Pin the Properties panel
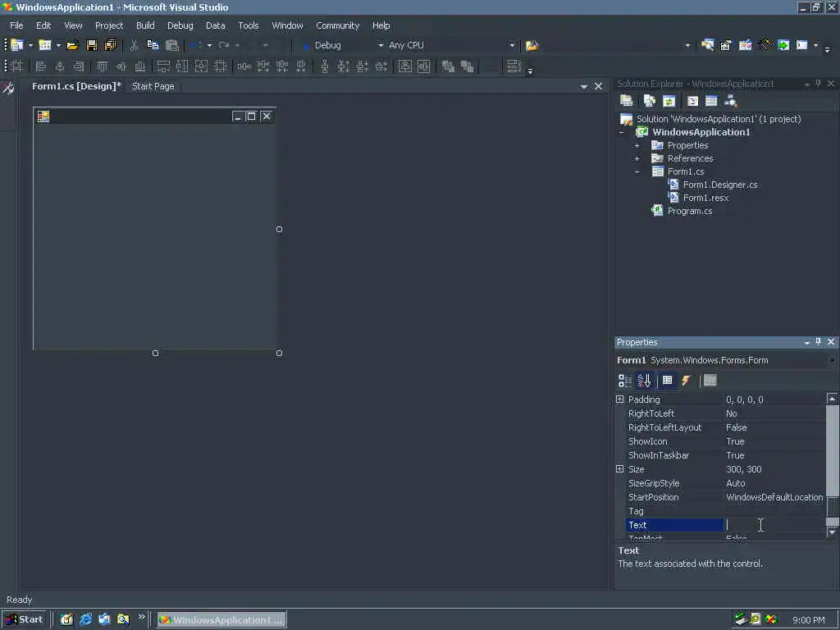 pos(818,342)
